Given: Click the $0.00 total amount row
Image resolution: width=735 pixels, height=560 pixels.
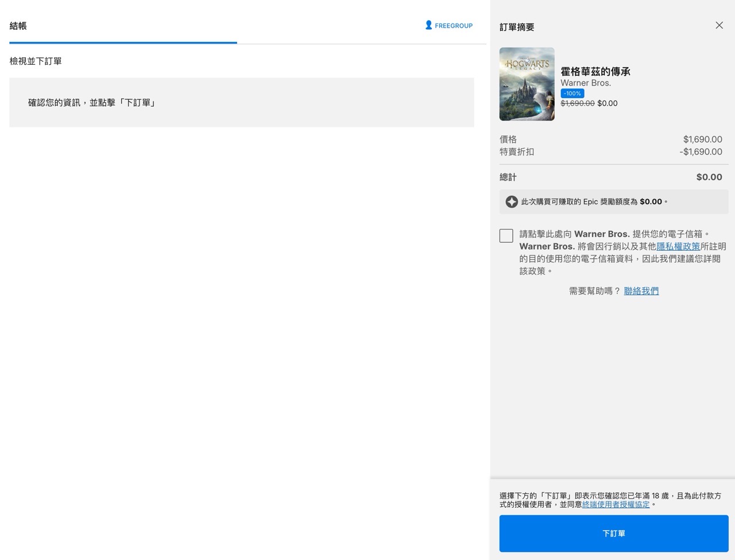Looking at the screenshot, I should click(x=709, y=177).
